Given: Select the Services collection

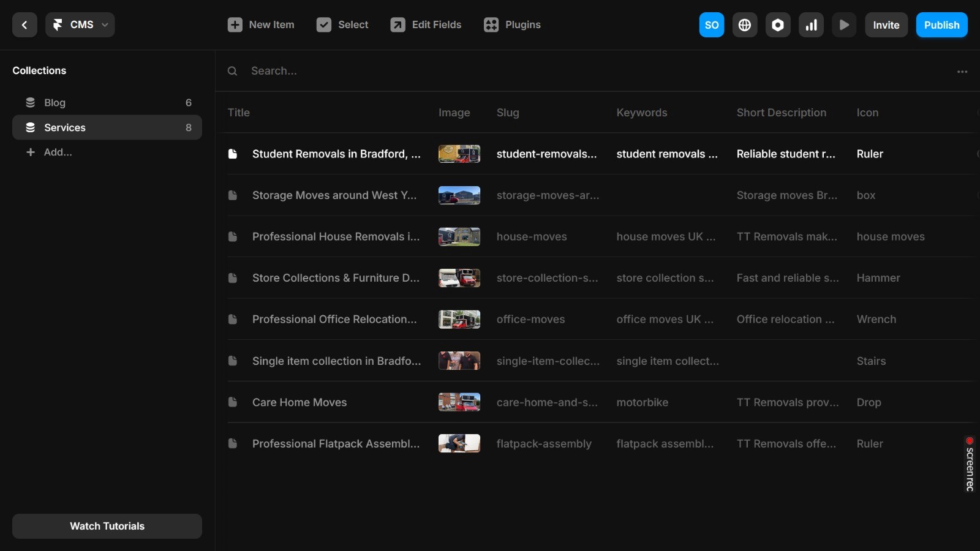Looking at the screenshot, I should [x=107, y=127].
